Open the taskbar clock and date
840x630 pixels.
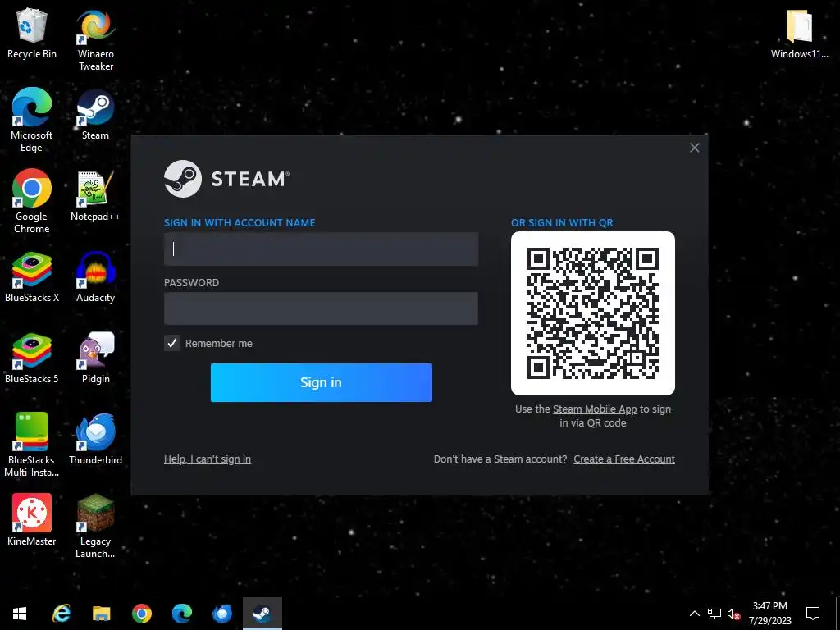769,614
